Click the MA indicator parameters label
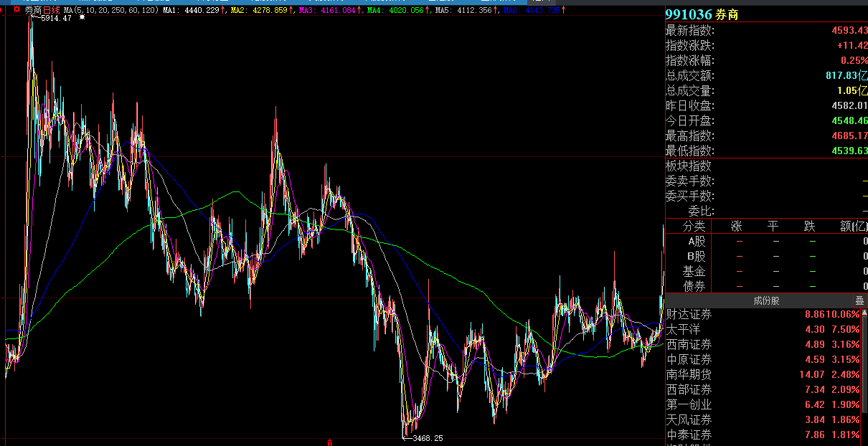 (111, 11)
